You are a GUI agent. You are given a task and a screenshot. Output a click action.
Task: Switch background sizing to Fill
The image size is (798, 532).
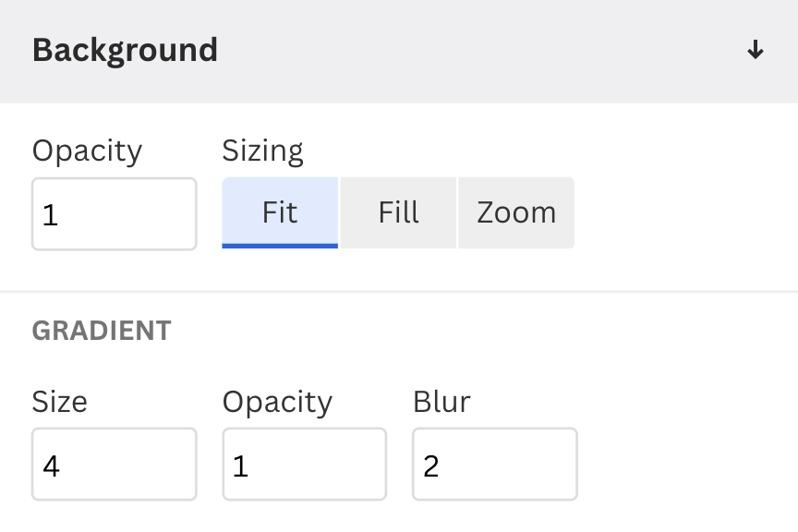pos(398,213)
